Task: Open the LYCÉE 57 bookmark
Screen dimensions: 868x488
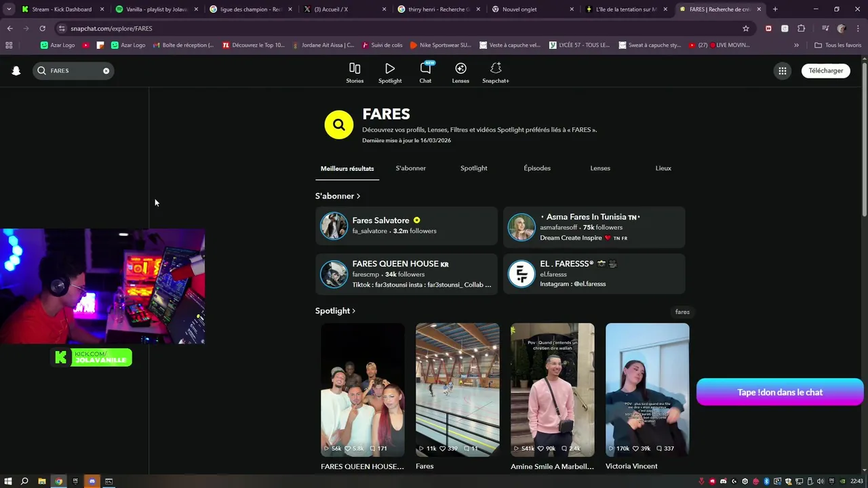Action: point(579,45)
